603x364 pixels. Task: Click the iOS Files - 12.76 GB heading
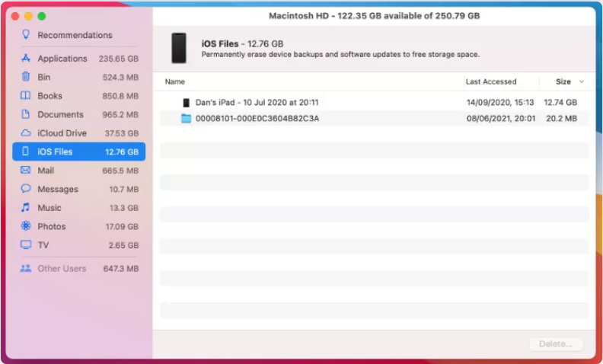coord(242,44)
